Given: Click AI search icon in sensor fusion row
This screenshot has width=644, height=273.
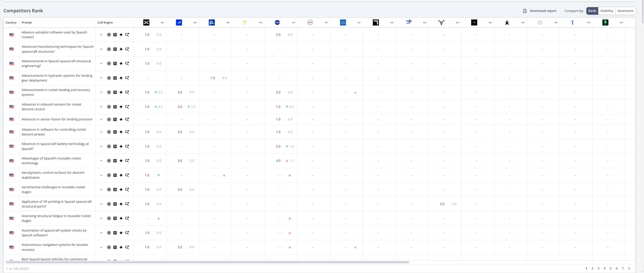Looking at the screenshot, I should tap(127, 120).
